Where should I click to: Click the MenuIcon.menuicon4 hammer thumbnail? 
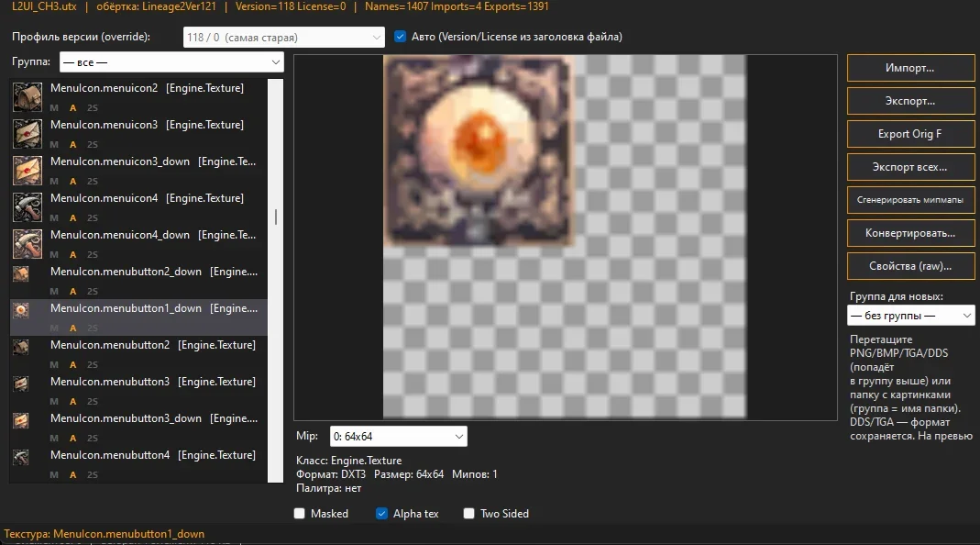(28, 207)
